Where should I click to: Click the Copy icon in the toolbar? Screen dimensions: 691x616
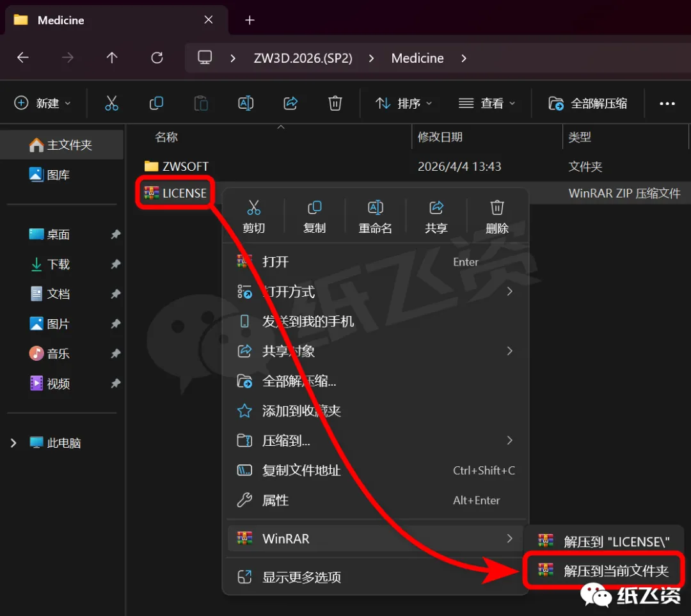[157, 104]
